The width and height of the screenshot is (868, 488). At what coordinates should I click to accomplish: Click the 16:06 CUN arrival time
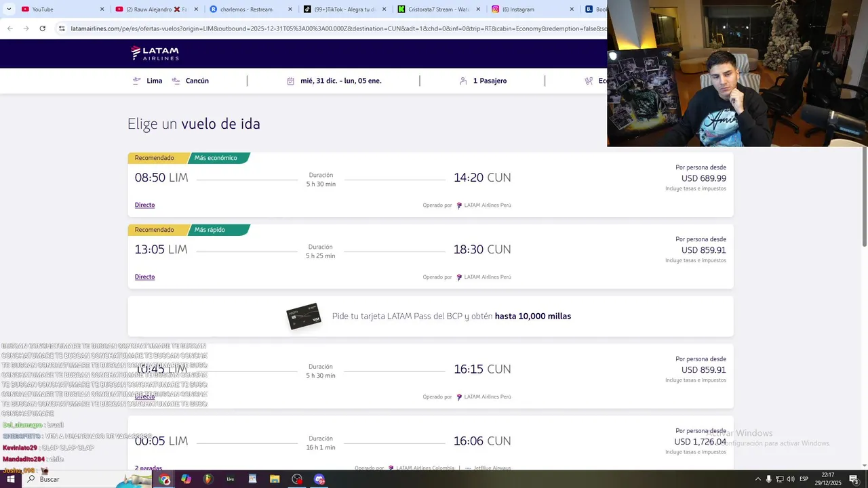[482, 441]
